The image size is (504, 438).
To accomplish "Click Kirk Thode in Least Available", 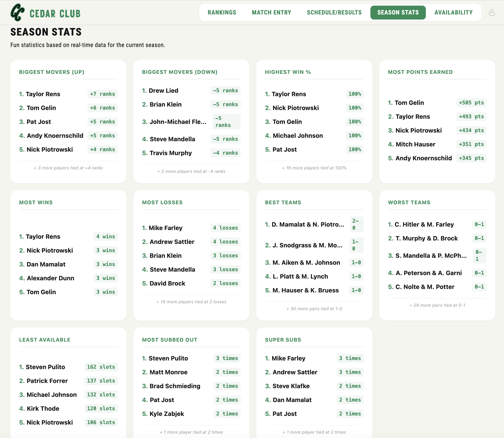I will click(43, 409).
